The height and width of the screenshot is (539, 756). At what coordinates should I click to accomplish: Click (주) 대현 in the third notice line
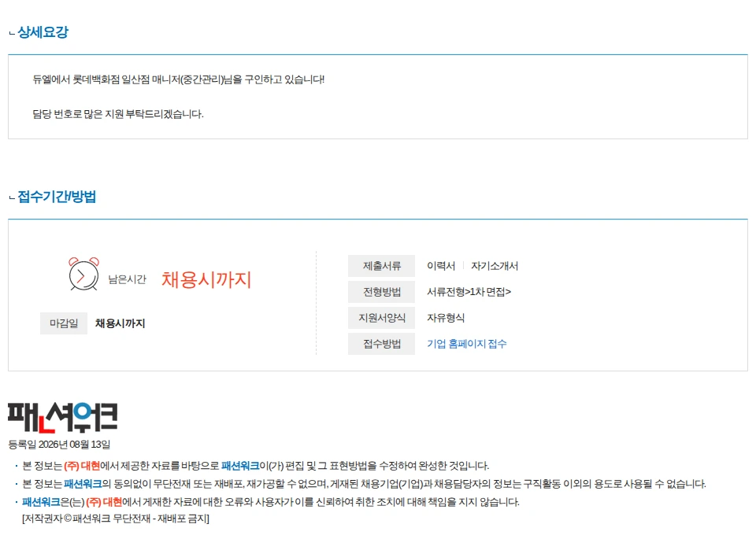point(104,502)
